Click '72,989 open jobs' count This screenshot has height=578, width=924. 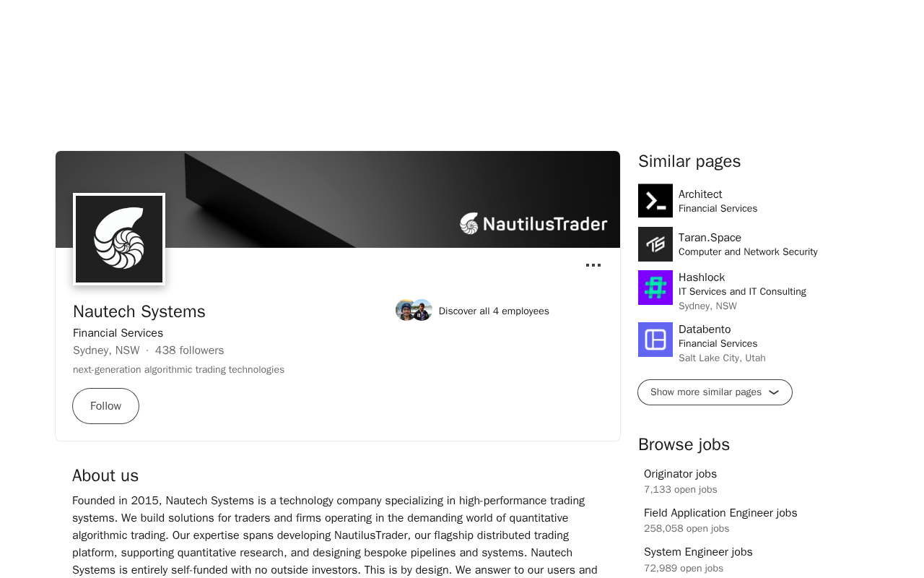(x=684, y=569)
